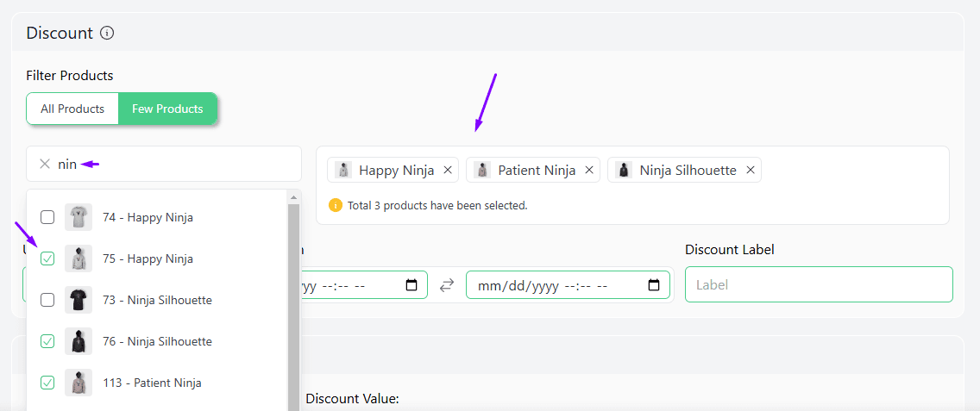Remove the Happy Ninja chip
This screenshot has height=411, width=980.
(x=448, y=170)
